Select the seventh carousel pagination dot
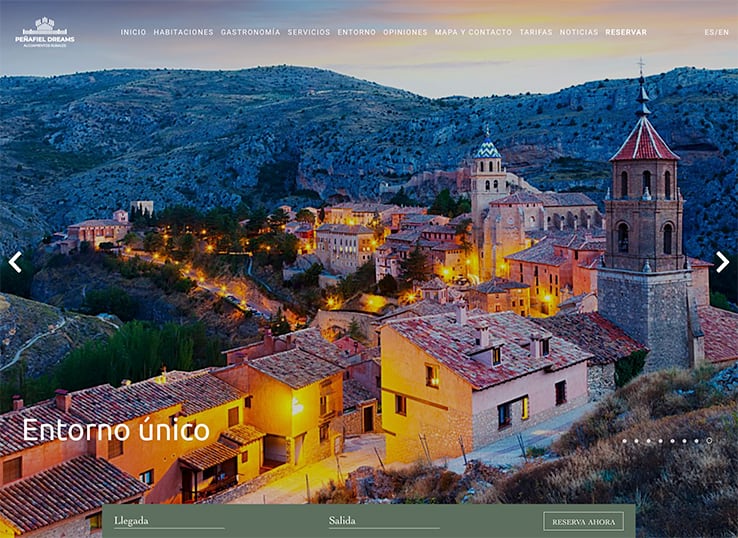The image size is (738, 538). pyautogui.click(x=697, y=441)
